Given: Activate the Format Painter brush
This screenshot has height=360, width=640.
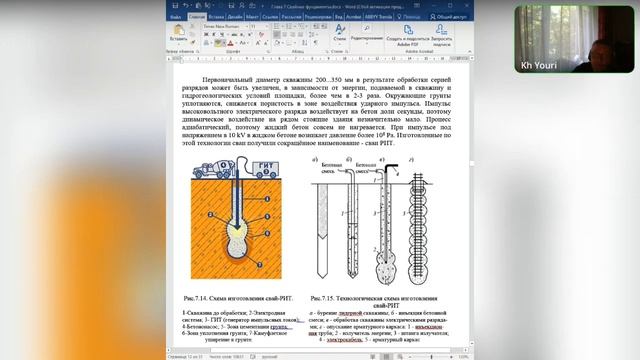Looking at the screenshot, I should [193, 42].
